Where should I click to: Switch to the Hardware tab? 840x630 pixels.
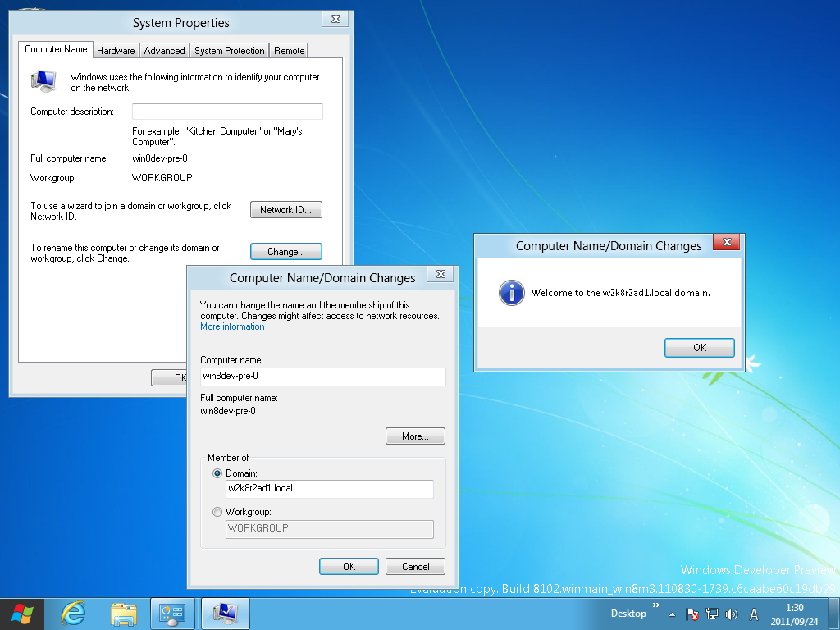click(116, 51)
